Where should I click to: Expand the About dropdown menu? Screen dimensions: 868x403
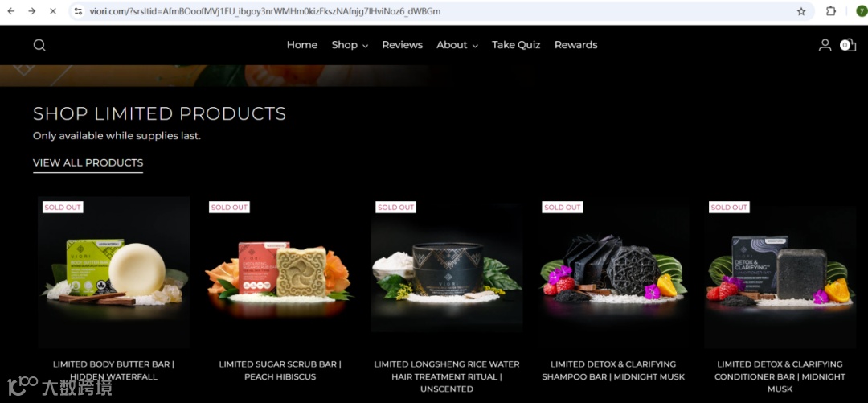point(457,45)
